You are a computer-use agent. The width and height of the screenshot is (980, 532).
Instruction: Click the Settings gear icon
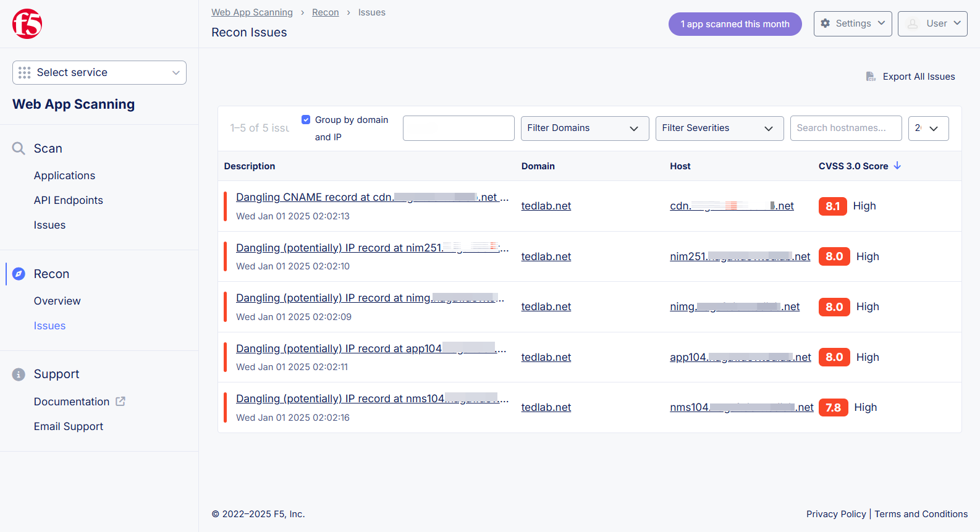pyautogui.click(x=826, y=23)
